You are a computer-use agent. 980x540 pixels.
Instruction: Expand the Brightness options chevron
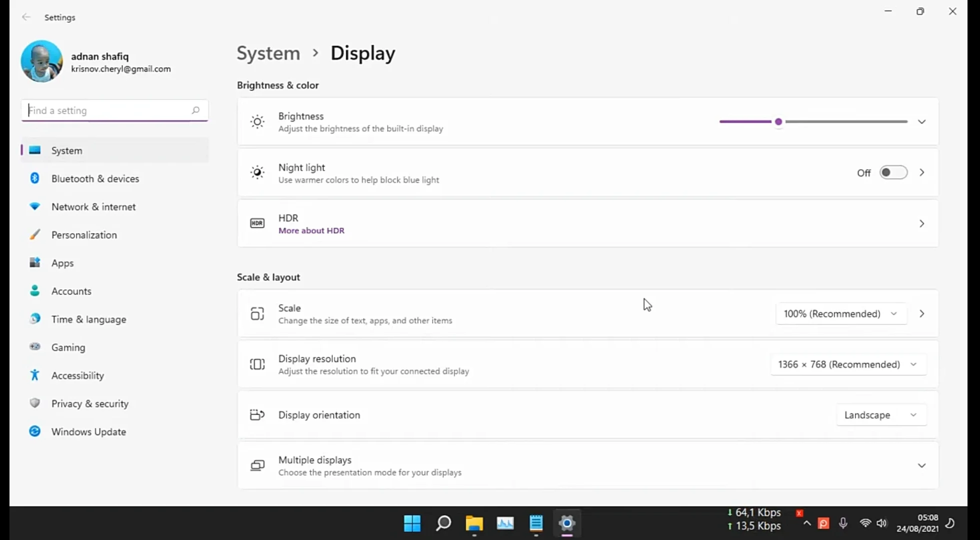922,121
